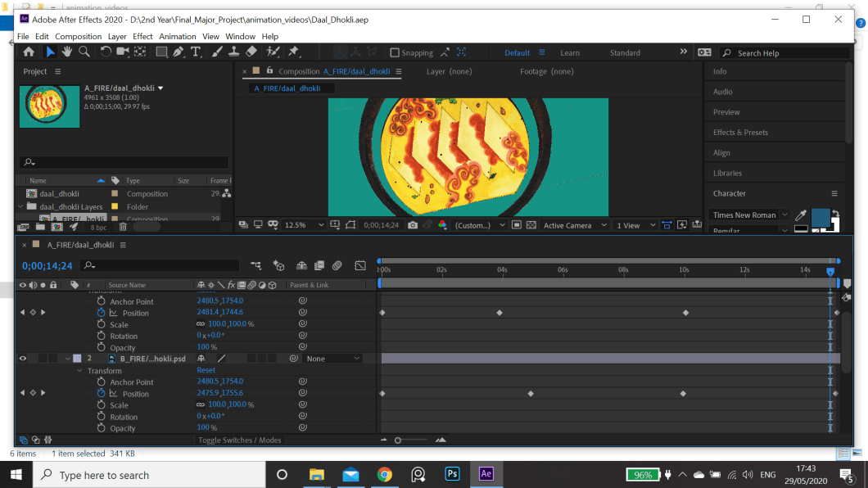The image size is (868, 488).
Task: Open the File menu
Action: pos(23,37)
